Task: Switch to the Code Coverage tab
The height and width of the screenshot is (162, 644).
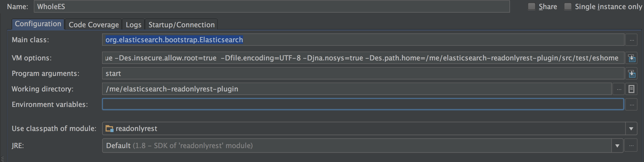Action: pyautogui.click(x=94, y=24)
